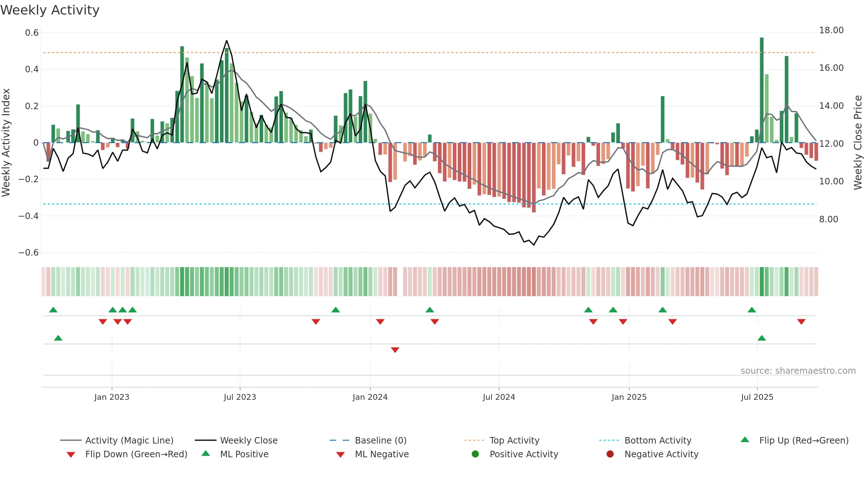Viewport: 868px width, 488px height.
Task: Click the tallest green bar near Jul 2025
Action: (762, 90)
